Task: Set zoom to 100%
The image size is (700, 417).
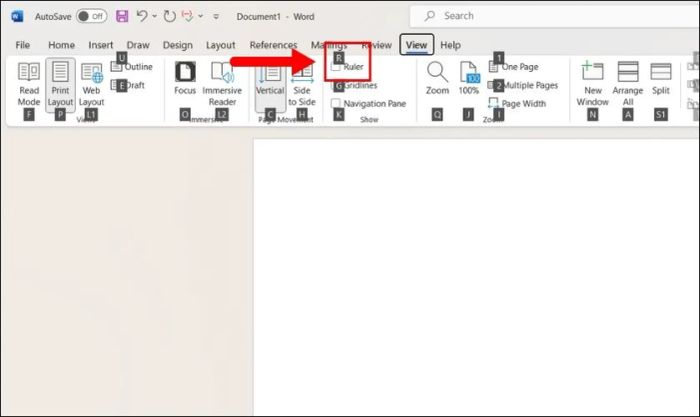Action: 469,79
